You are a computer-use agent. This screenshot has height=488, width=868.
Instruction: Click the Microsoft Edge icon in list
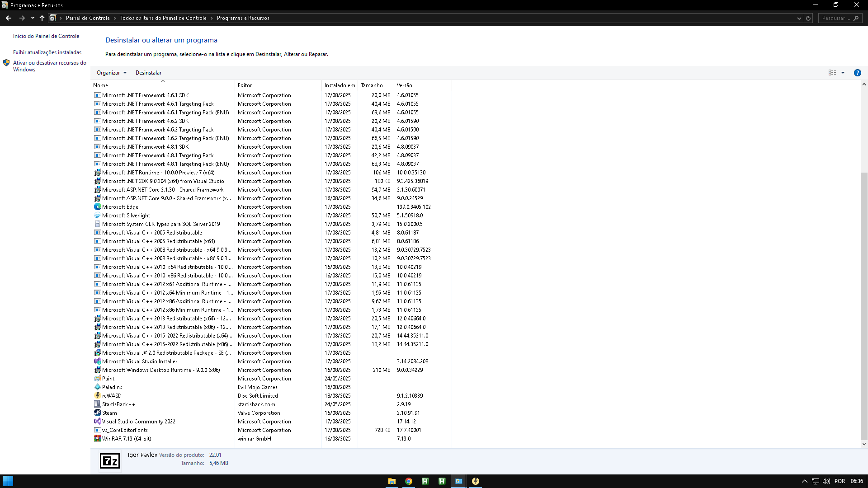coord(97,206)
